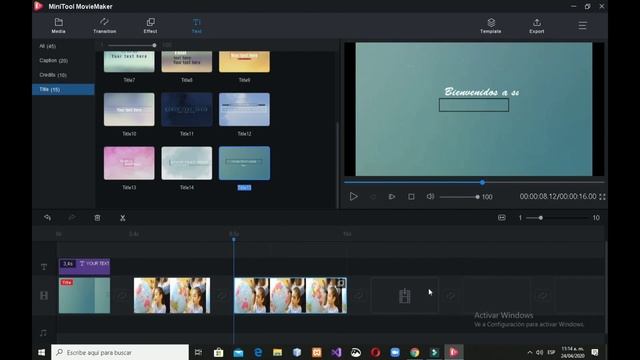Adjust the thumbnail size slider
Image resolution: width=640 pixels, height=360 pixels.
coord(131,45)
